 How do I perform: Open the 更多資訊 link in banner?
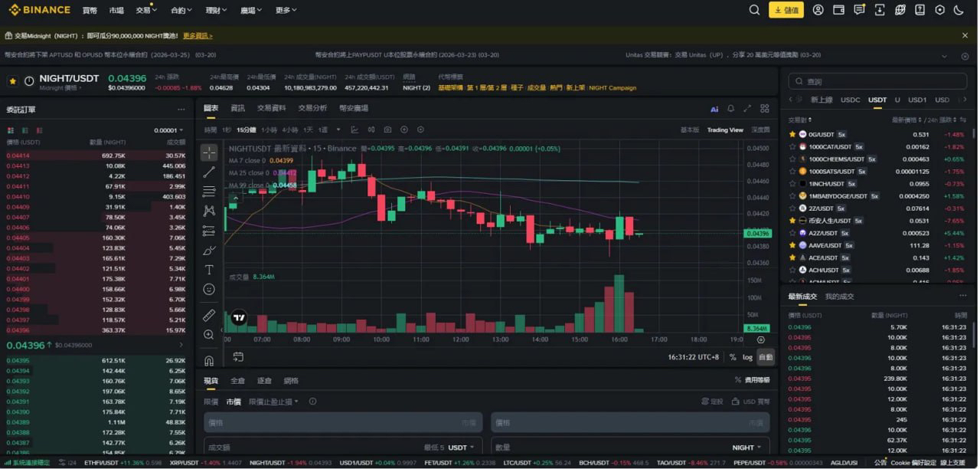point(198,36)
